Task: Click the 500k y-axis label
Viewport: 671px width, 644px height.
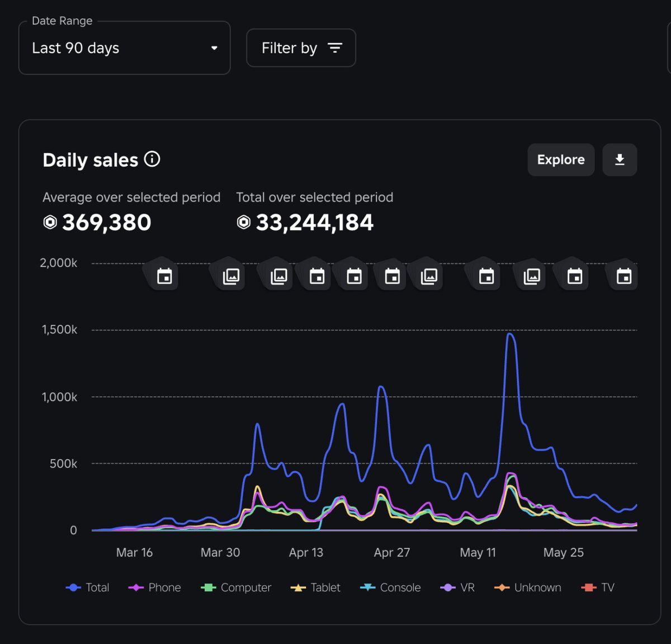Action: point(64,464)
